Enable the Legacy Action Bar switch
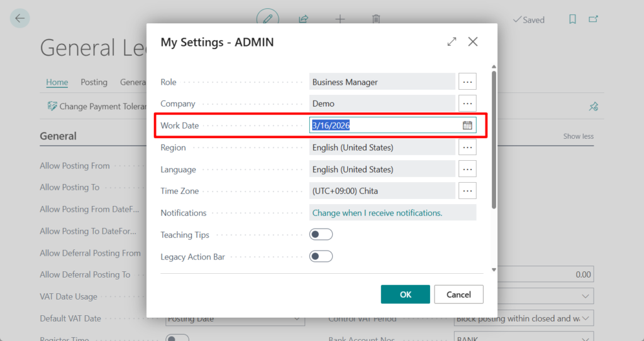Image resolution: width=644 pixels, height=341 pixels. click(321, 256)
